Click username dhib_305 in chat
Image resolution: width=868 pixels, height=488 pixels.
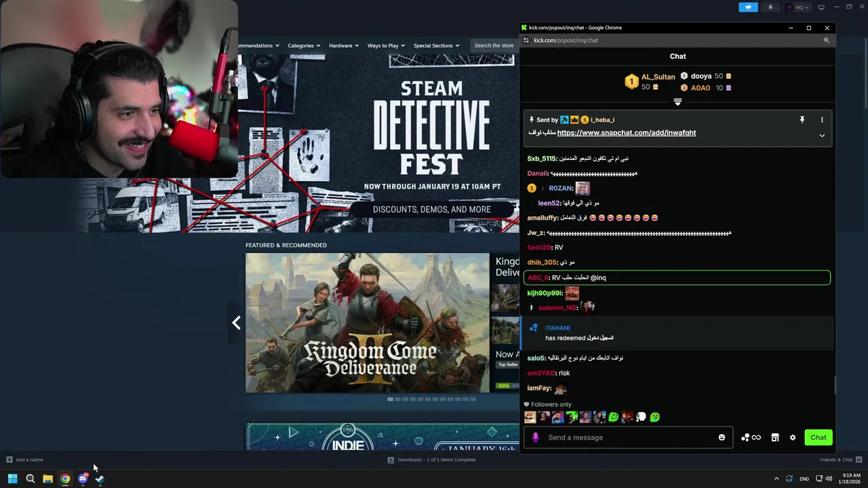coord(541,262)
